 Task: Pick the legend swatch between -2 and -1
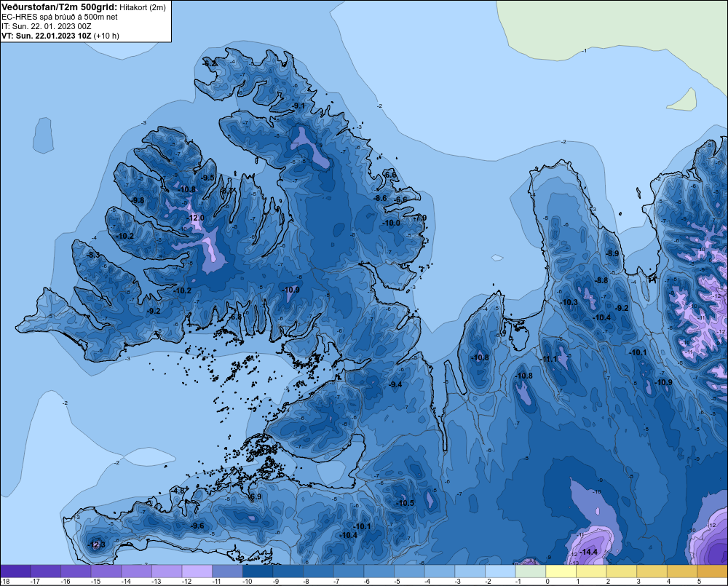coord(500,571)
